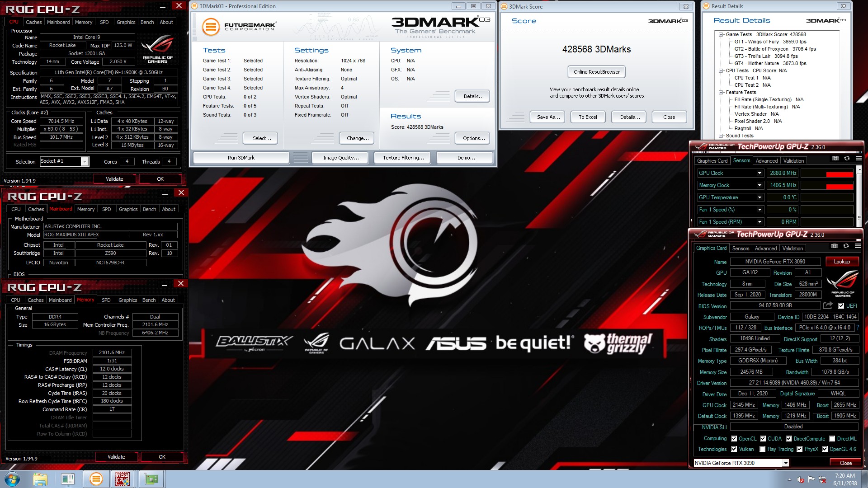Click Validate in bottom CPU-Z window
The width and height of the screenshot is (868, 488).
116,457
